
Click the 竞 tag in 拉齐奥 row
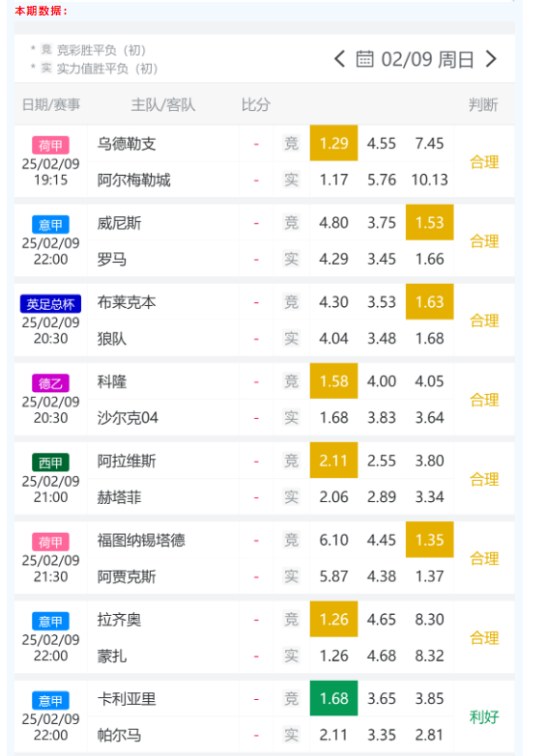(291, 619)
